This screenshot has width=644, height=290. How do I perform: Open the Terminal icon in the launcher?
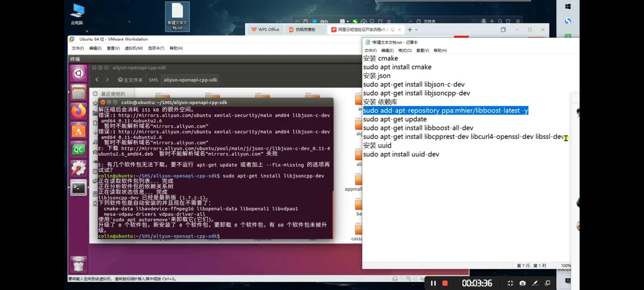pos(78,188)
